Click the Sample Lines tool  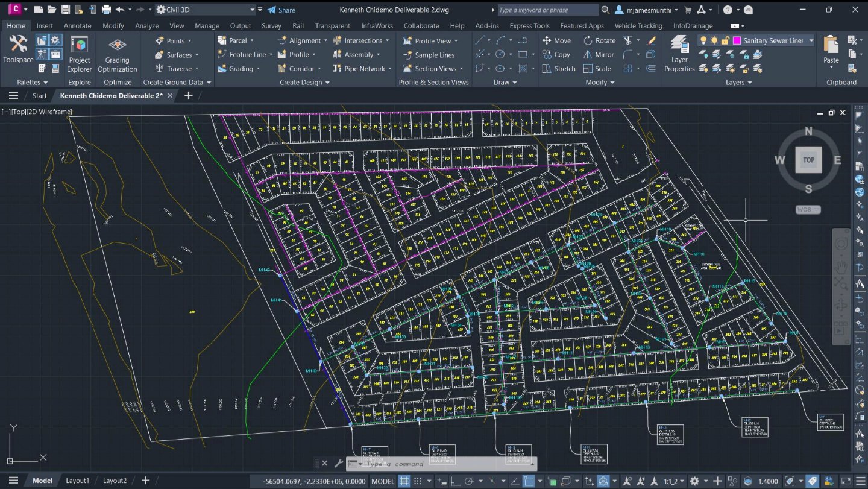tap(429, 54)
